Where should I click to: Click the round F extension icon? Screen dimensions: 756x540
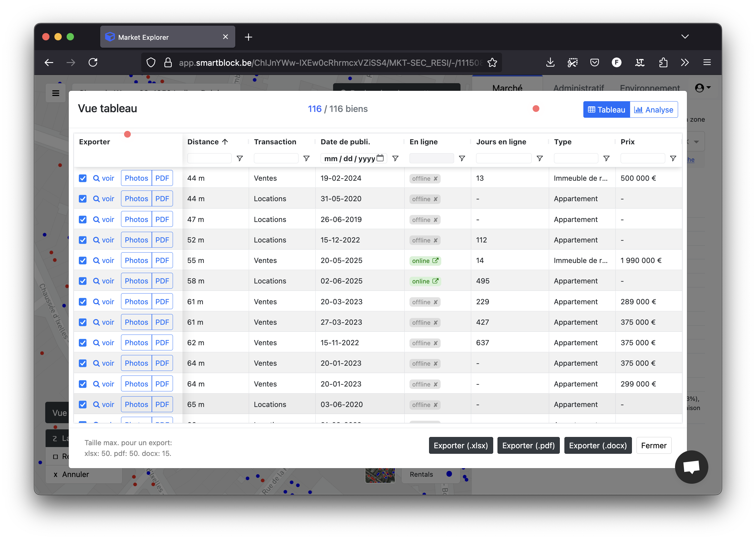616,62
